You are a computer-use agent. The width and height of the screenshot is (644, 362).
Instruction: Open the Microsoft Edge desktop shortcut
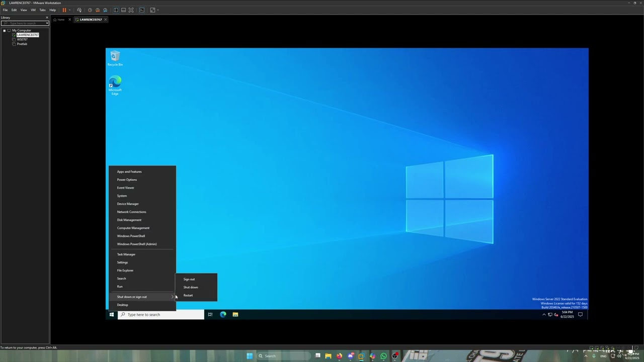pos(115,85)
